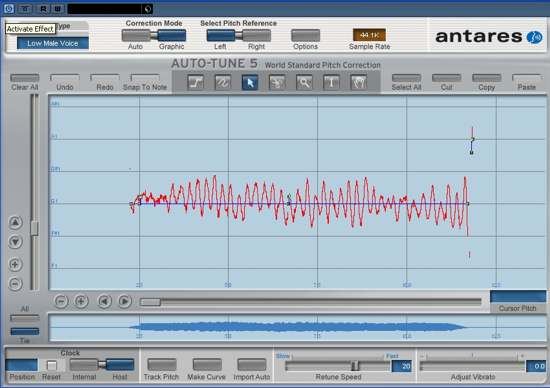Click the Adjust Vibrato slider track
This screenshot has width=550, height=388.
(x=472, y=367)
